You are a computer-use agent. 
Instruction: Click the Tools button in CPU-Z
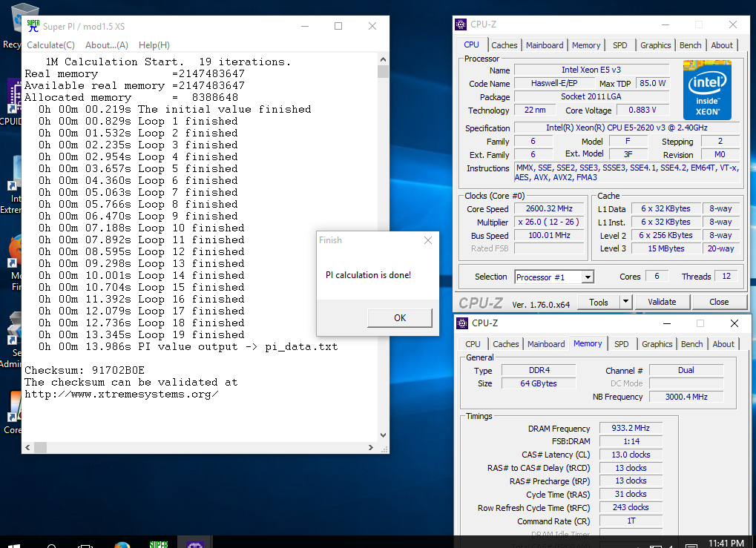[x=598, y=302]
